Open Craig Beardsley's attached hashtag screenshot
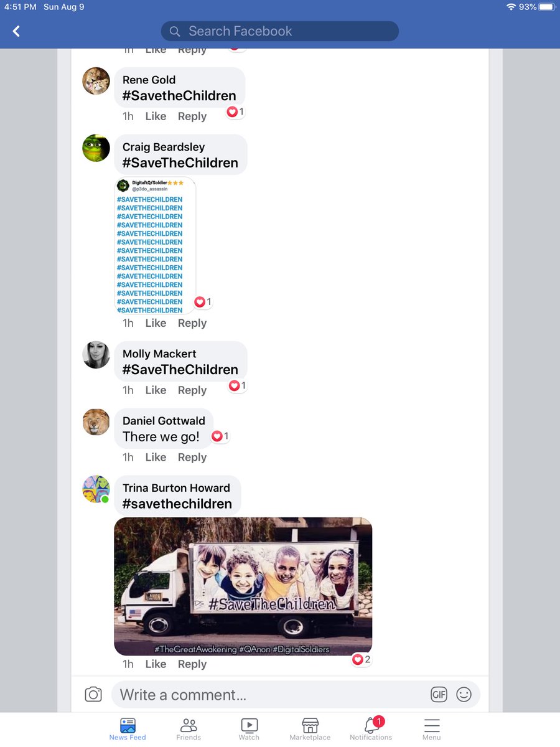This screenshot has height=747, width=560. tap(155, 245)
